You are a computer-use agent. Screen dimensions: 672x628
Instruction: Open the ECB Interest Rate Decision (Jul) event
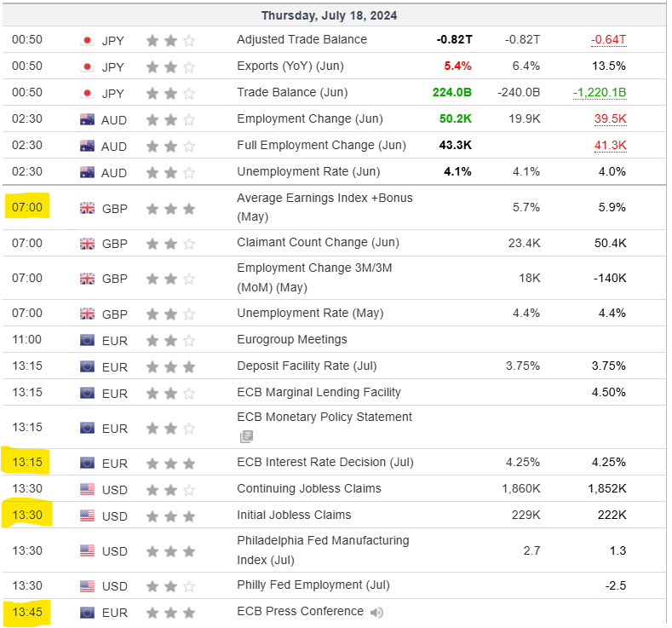click(325, 463)
